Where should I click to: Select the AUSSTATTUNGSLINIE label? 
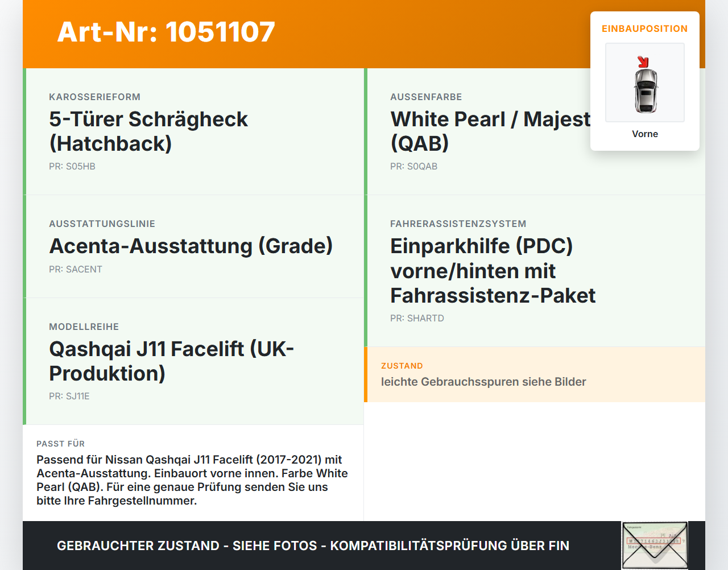click(x=102, y=224)
